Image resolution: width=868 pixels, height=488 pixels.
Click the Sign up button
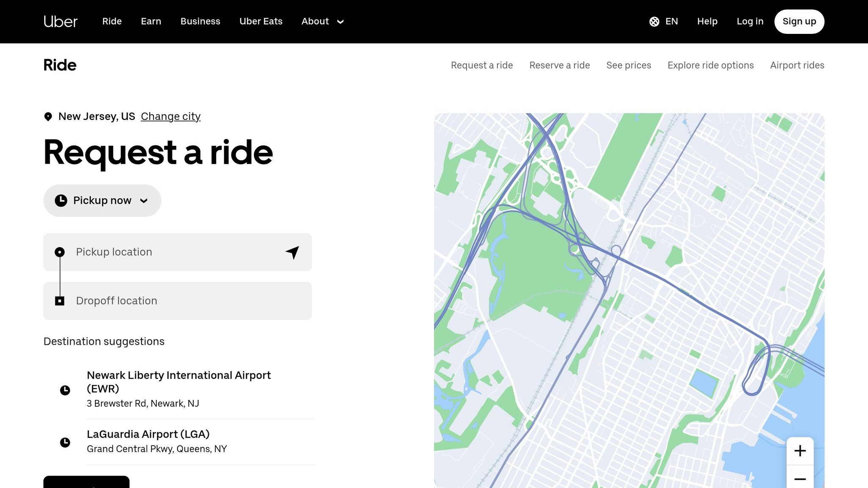tap(799, 21)
